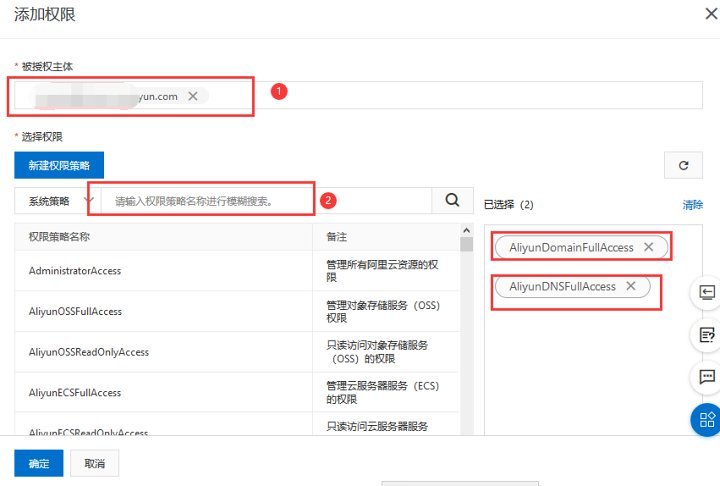Screen dimensions: 720x486
Task: Click the note 管理所有阿里云资源的权限
Action: 382,271
